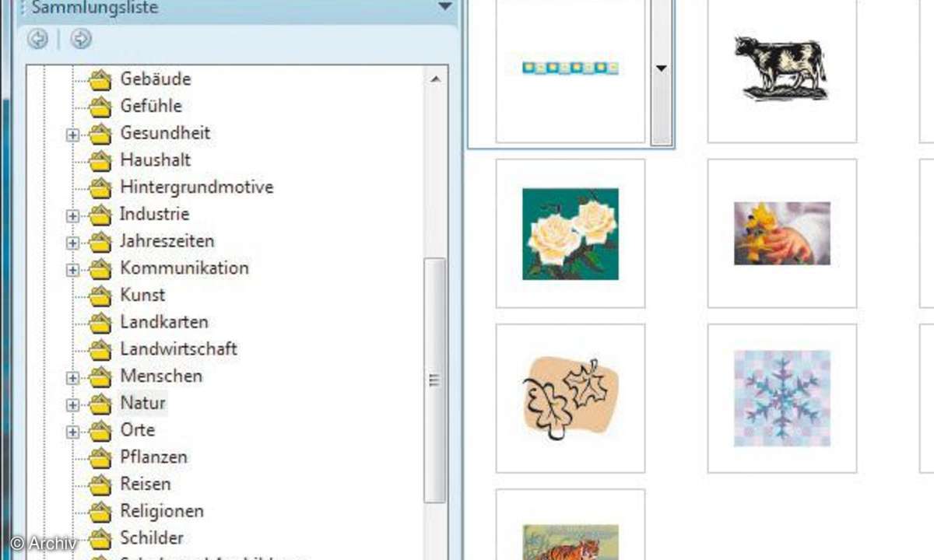Viewport: 934px width, 560px height.
Task: Select the oak leaves clip thumbnail
Action: coord(571,398)
